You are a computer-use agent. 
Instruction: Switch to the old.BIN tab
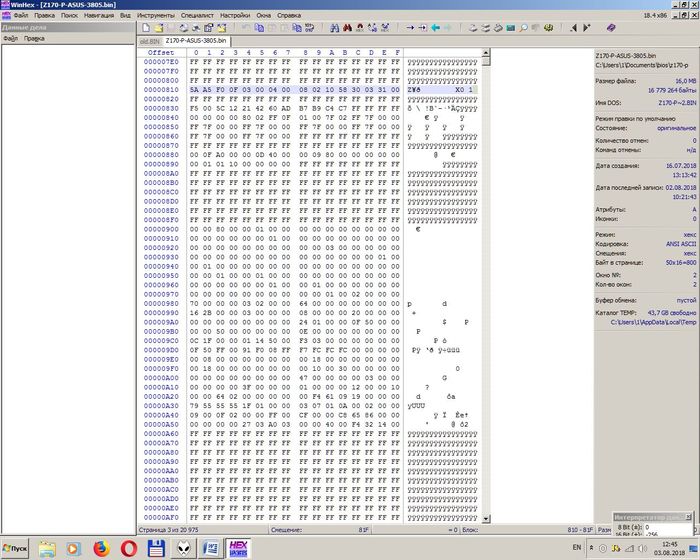pos(149,40)
